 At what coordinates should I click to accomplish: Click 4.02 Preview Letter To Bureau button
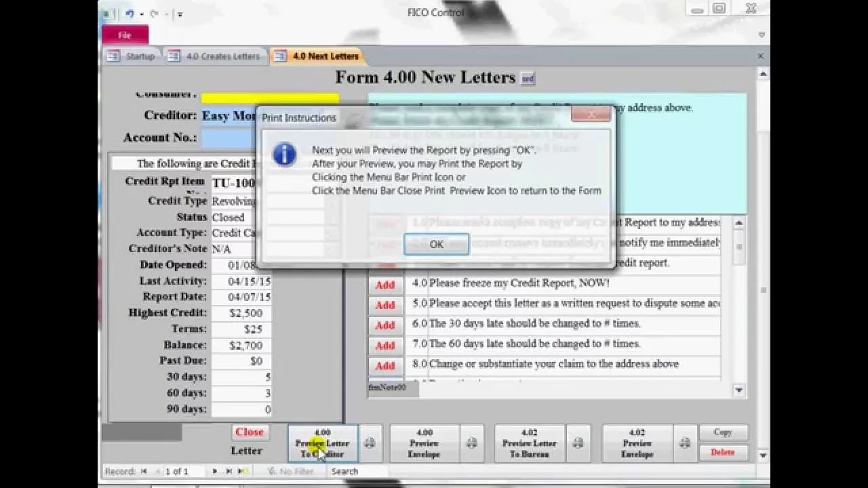[530, 443]
